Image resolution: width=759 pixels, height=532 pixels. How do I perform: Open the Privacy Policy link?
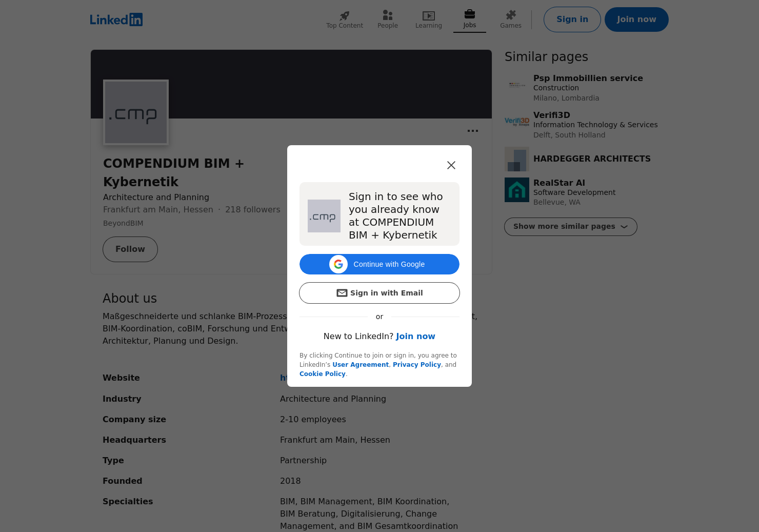(416, 365)
